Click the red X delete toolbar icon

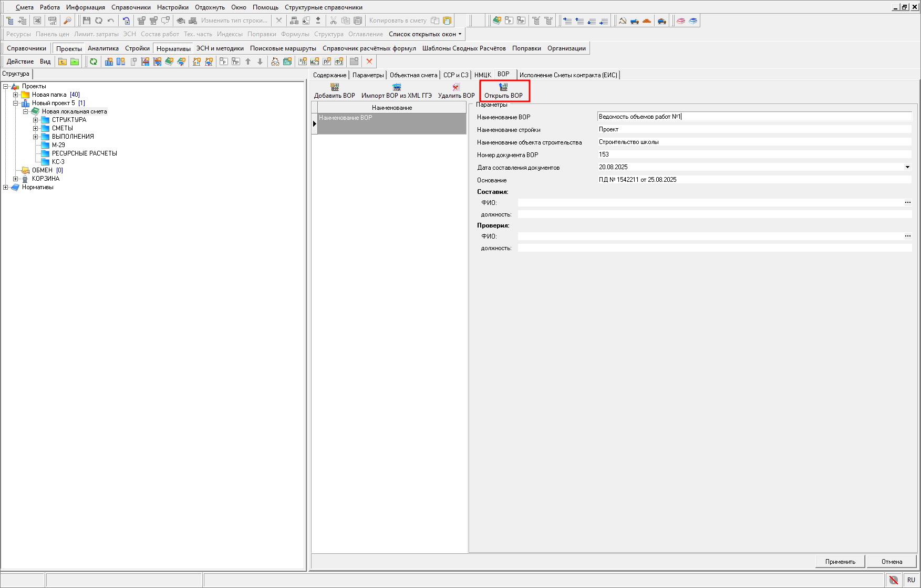369,61
